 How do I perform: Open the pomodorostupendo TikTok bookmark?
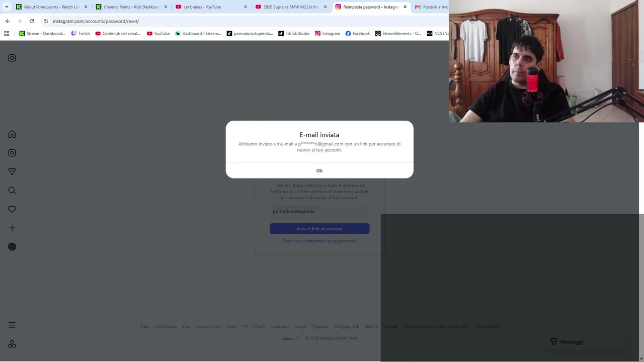(x=250, y=34)
